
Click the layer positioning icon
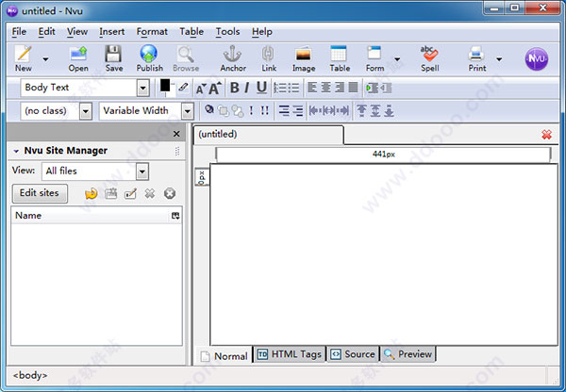[209, 109]
